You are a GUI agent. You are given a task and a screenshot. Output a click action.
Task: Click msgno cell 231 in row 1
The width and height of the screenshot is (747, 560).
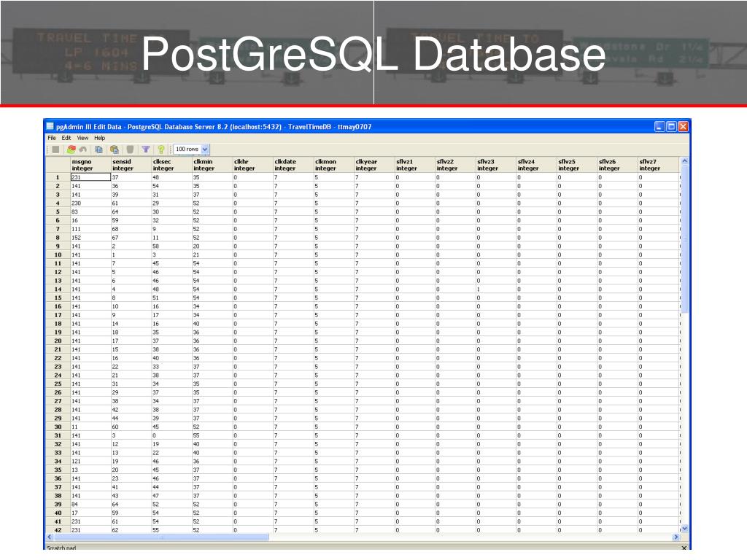pyautogui.click(x=90, y=177)
